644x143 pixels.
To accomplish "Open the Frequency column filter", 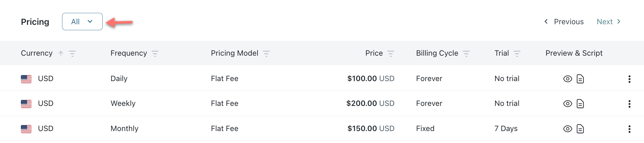I will [x=155, y=54].
